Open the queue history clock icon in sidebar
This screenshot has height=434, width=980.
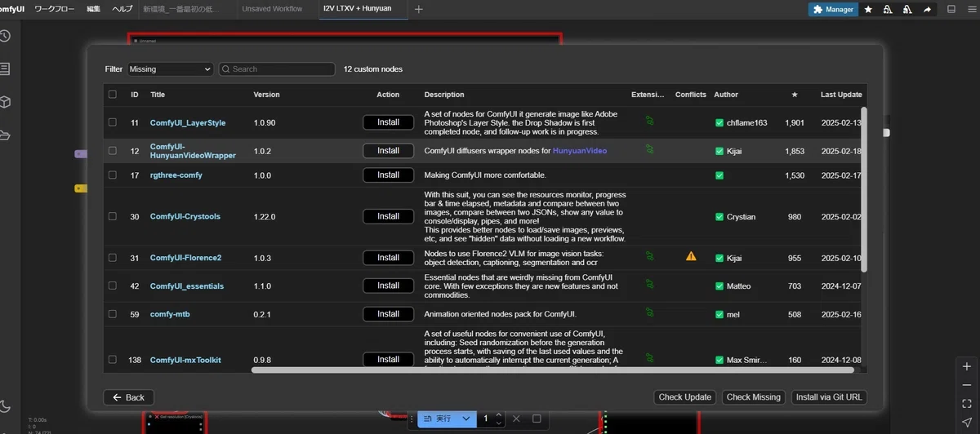point(5,36)
